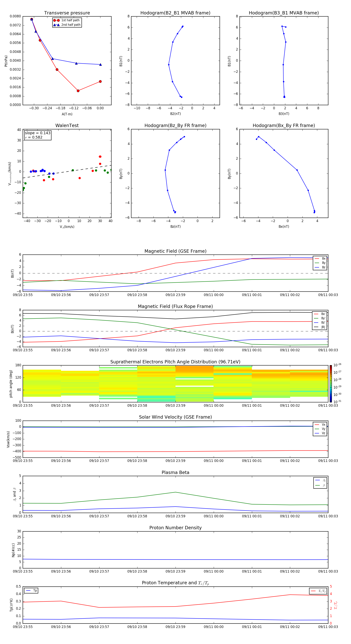
Task: Click the 10^-26 label on the color scale
Action: point(337,365)
